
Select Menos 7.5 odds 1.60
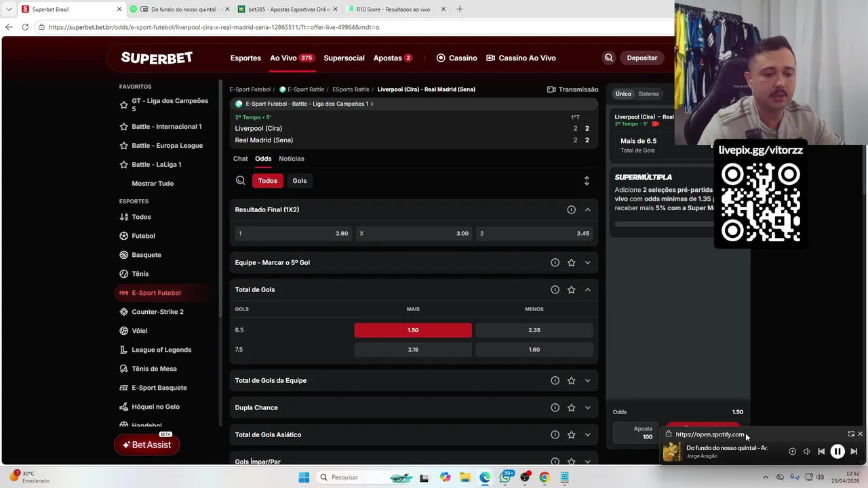coord(534,350)
